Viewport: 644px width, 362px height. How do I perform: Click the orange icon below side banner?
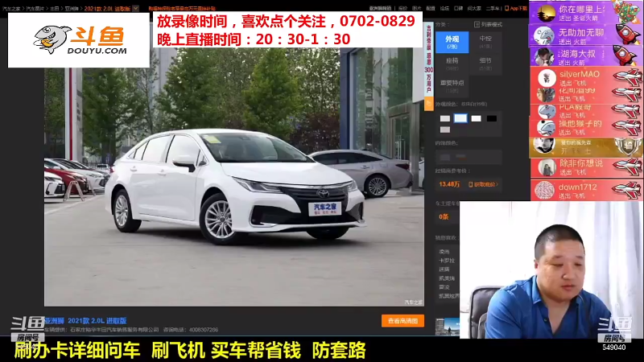428,104
